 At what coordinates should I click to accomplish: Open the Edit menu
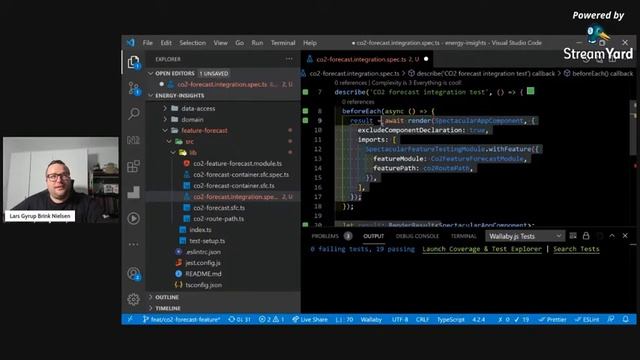click(166, 42)
